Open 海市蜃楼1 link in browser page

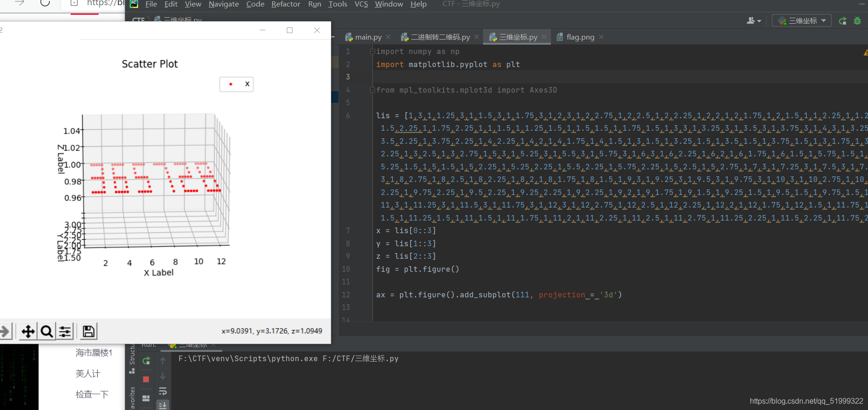tap(94, 353)
